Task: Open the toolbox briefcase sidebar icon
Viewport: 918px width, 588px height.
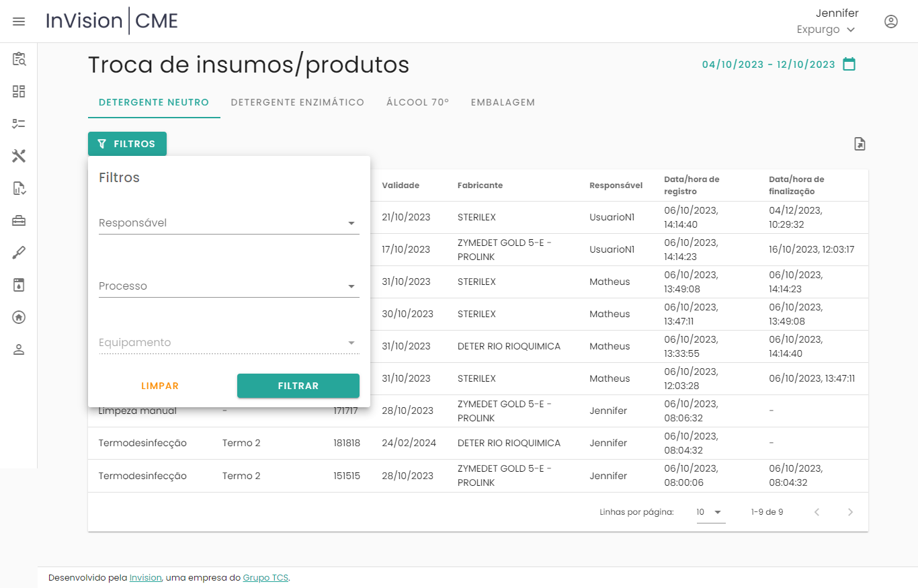Action: click(19, 220)
